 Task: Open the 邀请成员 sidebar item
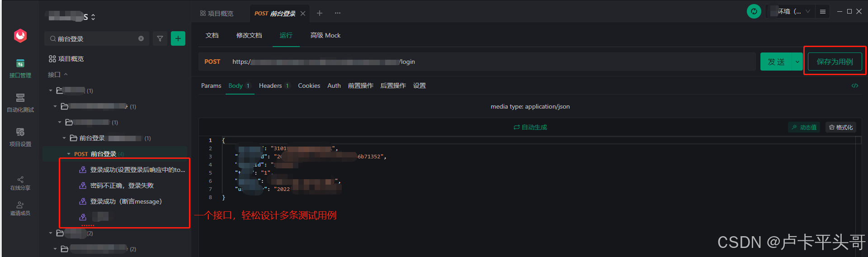[x=20, y=209]
